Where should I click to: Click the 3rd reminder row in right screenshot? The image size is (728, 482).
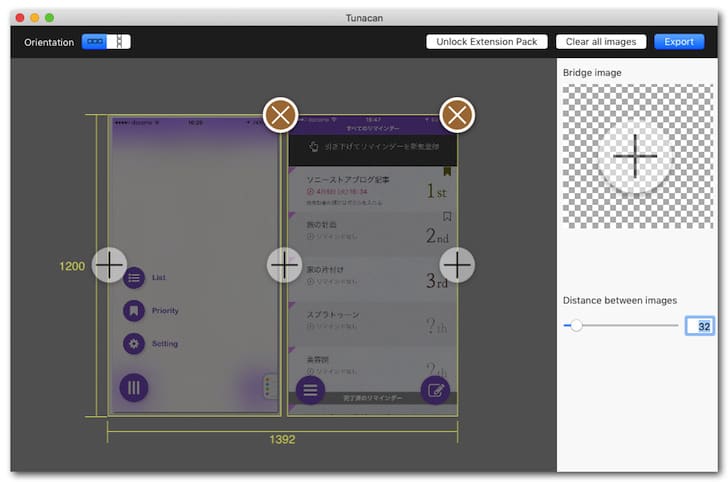coord(373,279)
